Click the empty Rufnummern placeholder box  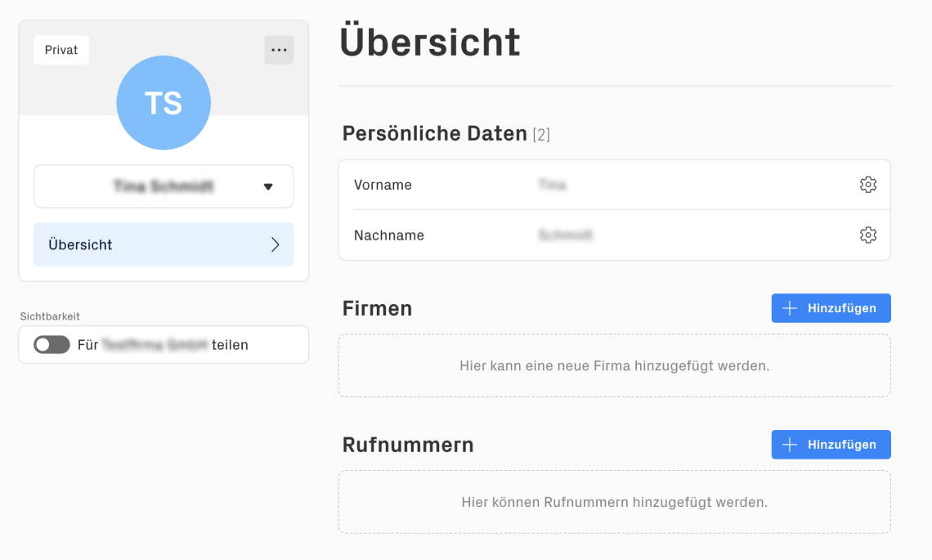pos(615,502)
